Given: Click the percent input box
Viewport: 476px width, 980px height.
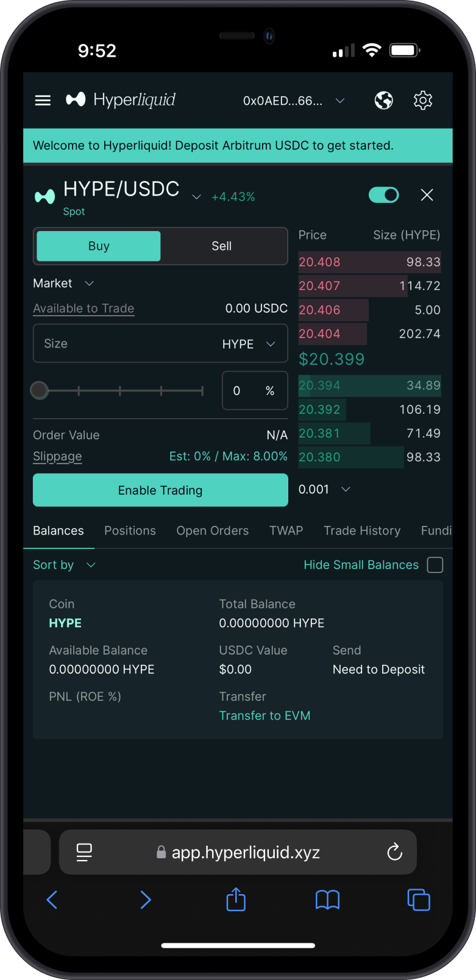Looking at the screenshot, I should coord(255,391).
